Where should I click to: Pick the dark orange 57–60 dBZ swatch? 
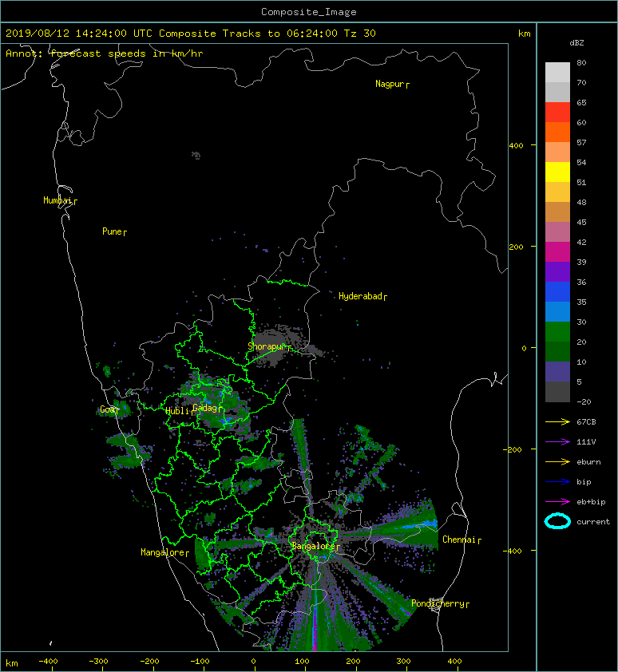557,132
